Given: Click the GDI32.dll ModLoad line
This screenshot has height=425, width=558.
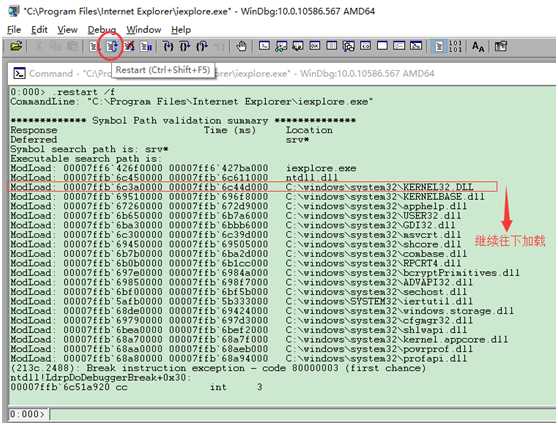Looking at the screenshot, I should click(232, 225).
